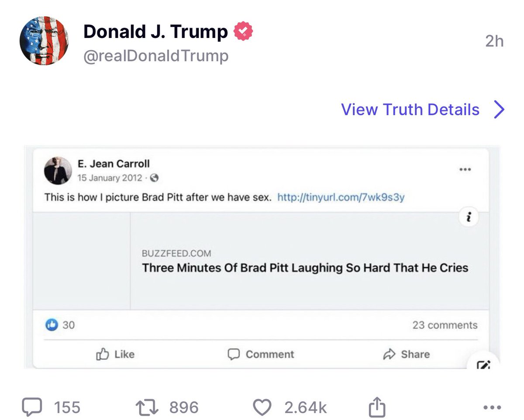
Task: View the 23 comments
Action: point(445,325)
